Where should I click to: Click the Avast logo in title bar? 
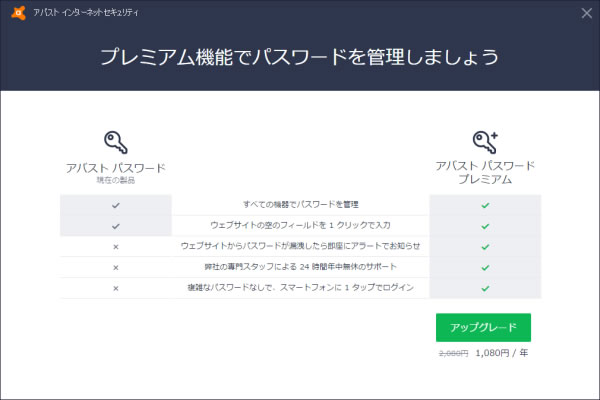tap(18, 13)
